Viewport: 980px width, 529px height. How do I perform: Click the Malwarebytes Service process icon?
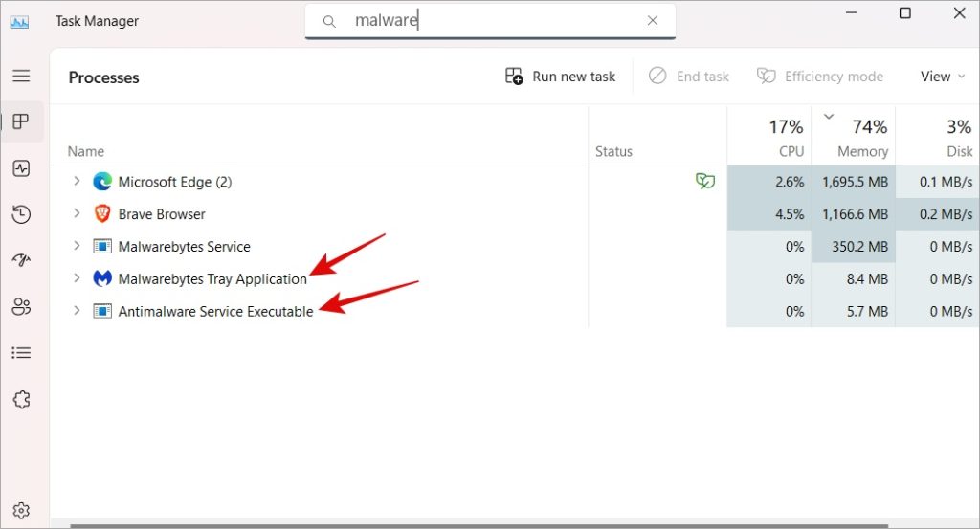[x=101, y=246]
